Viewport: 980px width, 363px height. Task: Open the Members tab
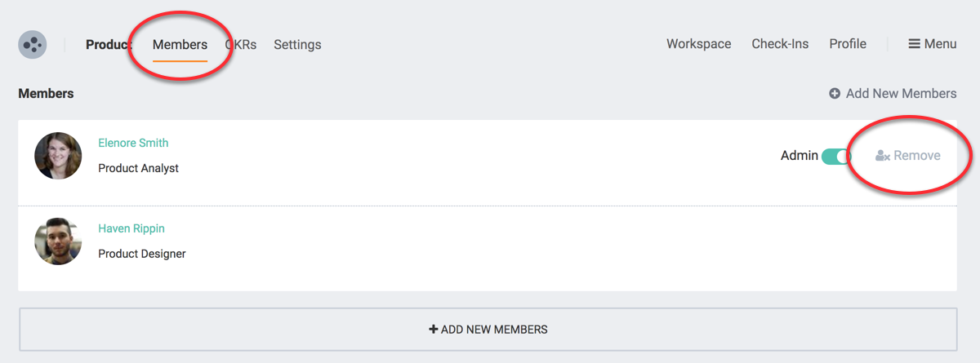(180, 45)
